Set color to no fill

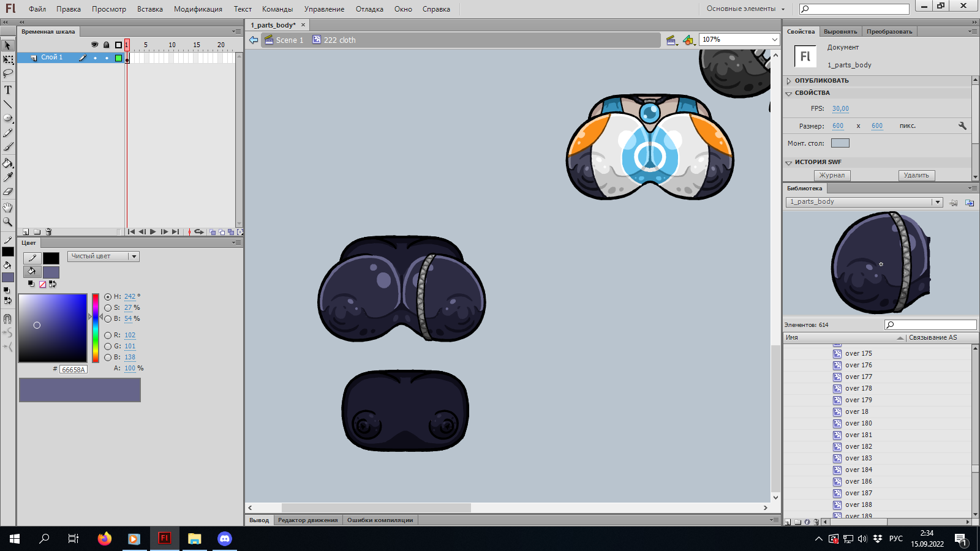pyautogui.click(x=42, y=284)
